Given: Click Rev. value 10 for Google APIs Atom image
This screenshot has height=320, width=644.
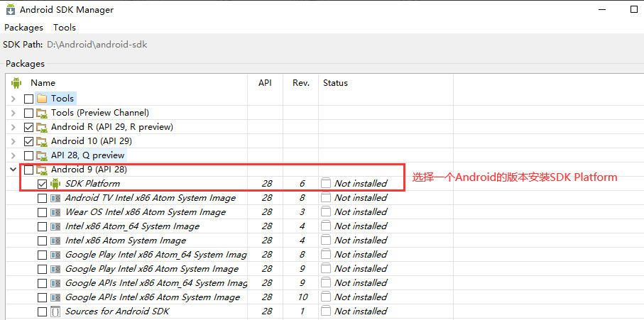Looking at the screenshot, I should (302, 297).
